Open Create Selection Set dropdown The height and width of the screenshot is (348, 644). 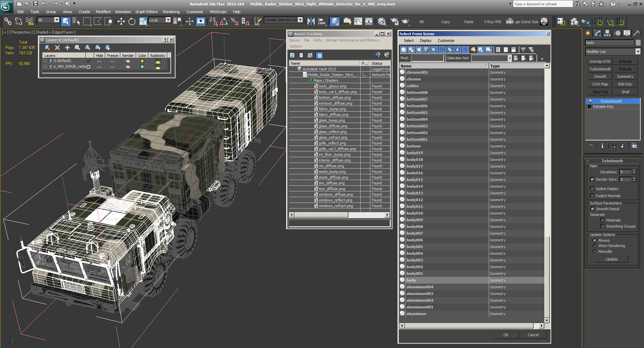pos(284,20)
